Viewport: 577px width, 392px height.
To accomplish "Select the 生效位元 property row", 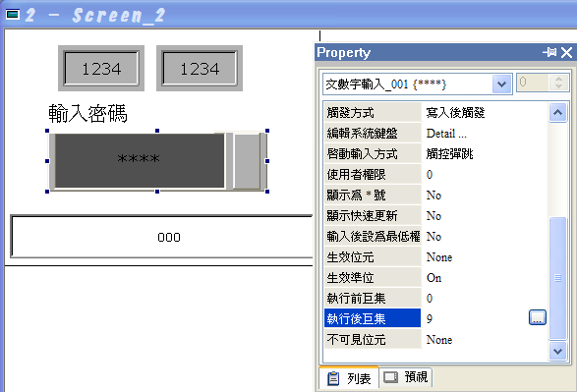I will 435,257.
